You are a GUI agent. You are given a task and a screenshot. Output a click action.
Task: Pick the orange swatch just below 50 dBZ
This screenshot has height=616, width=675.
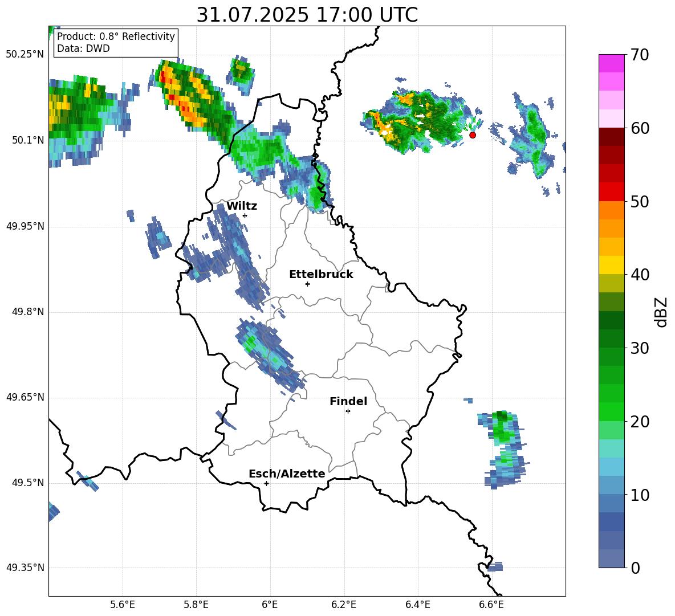611,210
